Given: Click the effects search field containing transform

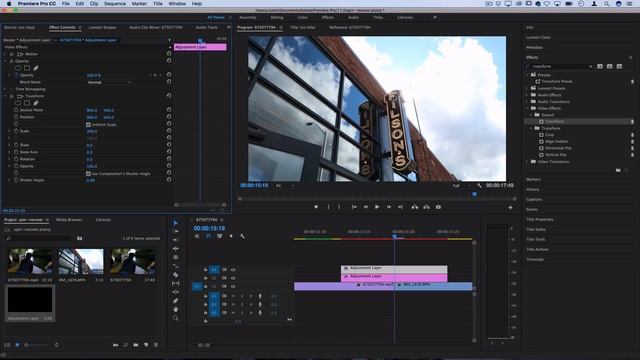Looking at the screenshot, I should coord(560,66).
